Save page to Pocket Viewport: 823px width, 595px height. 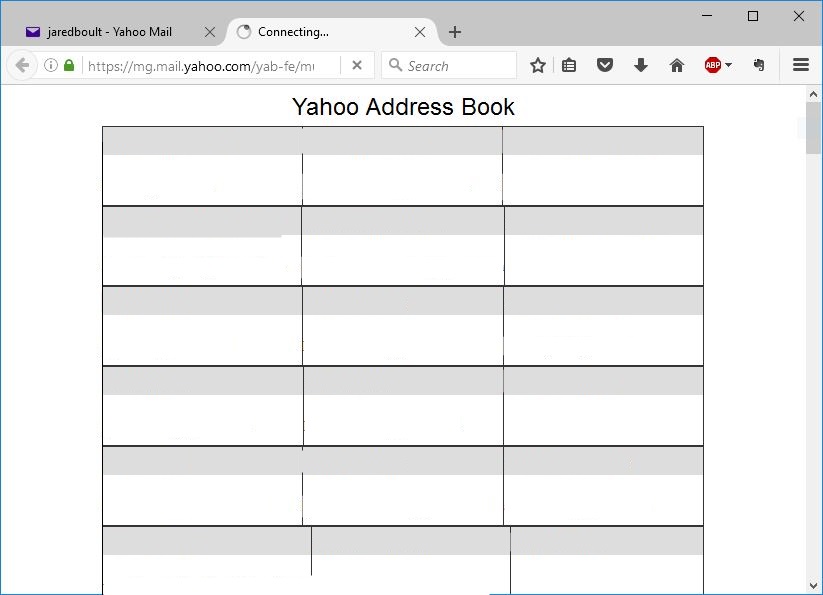[605, 65]
